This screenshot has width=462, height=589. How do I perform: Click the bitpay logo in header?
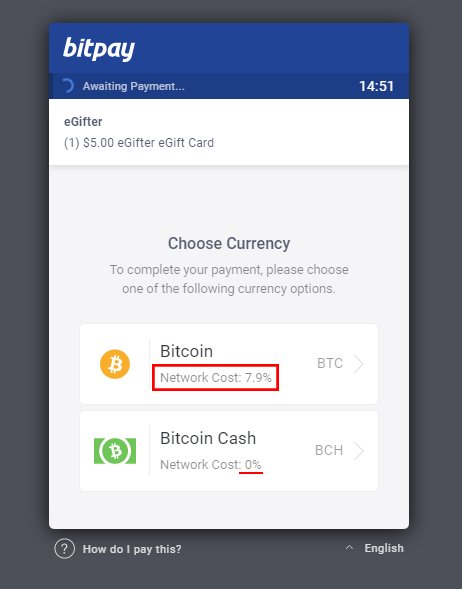(99, 48)
